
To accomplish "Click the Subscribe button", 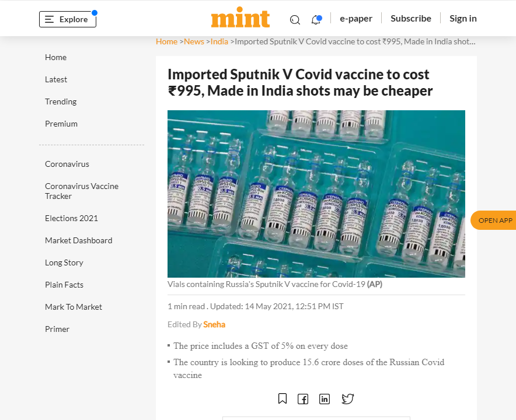I will (x=410, y=18).
